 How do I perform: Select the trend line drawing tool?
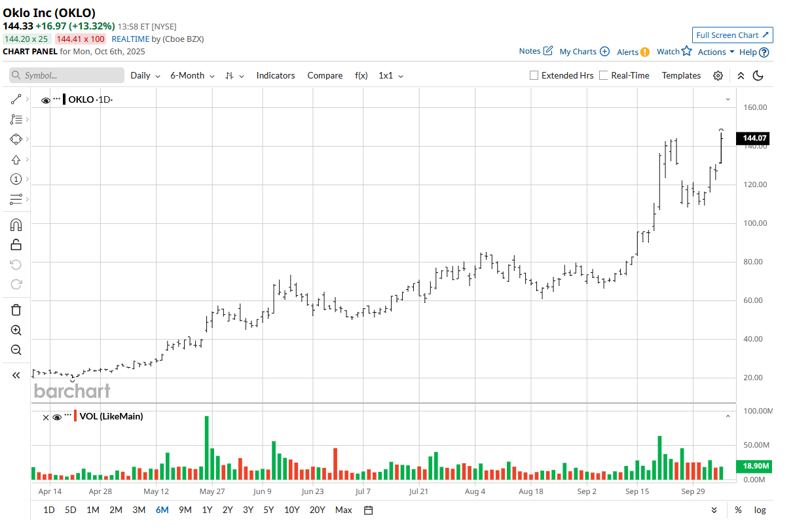tap(16, 99)
